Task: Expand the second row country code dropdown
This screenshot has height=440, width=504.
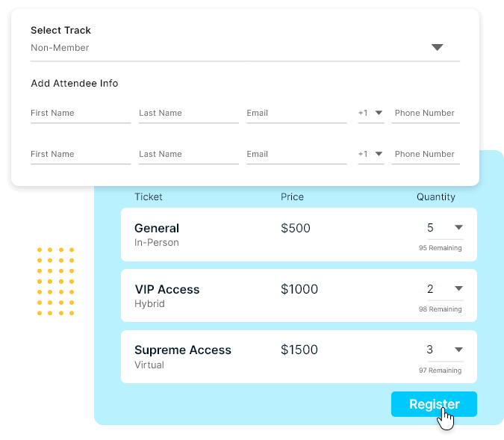Action: point(379,154)
